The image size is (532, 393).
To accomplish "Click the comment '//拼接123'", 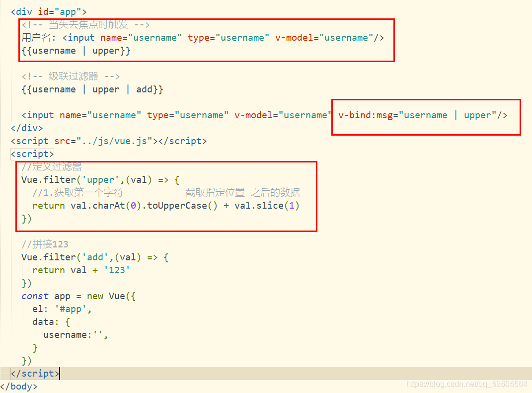I will point(45,244).
